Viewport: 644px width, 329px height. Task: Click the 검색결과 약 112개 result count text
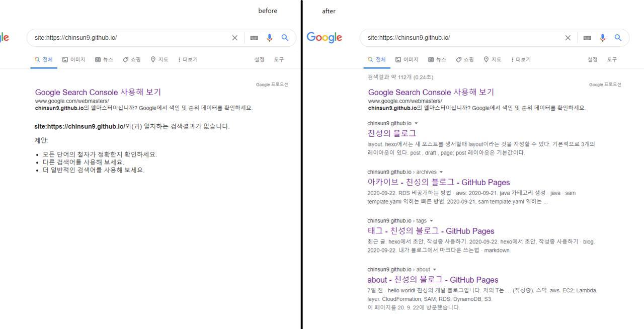click(400, 77)
